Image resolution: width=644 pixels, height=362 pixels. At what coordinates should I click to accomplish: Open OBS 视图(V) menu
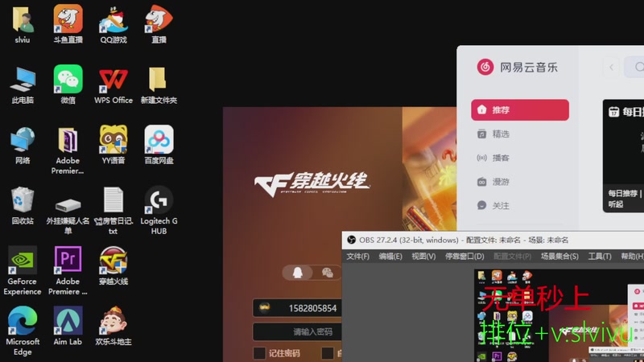(423, 257)
